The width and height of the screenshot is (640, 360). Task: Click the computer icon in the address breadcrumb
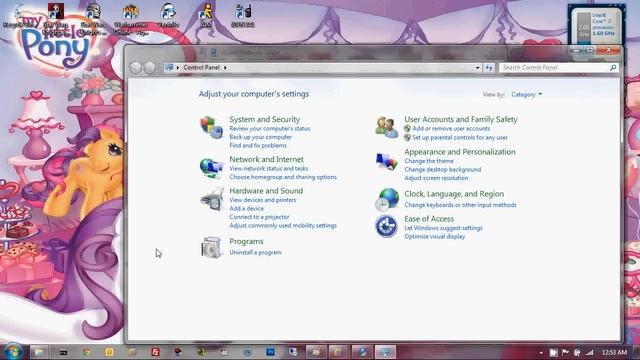coord(169,67)
